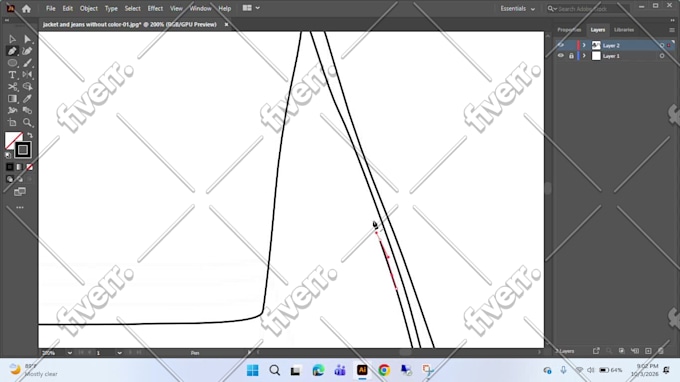The height and width of the screenshot is (382, 680).
Task: Open the artboard number dropdown
Action: pos(119,353)
